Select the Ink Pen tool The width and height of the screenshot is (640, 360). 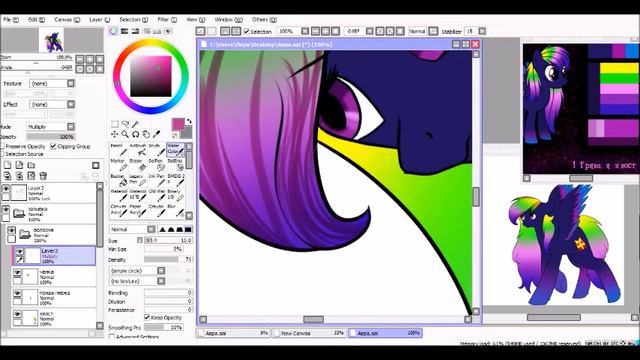[157, 180]
